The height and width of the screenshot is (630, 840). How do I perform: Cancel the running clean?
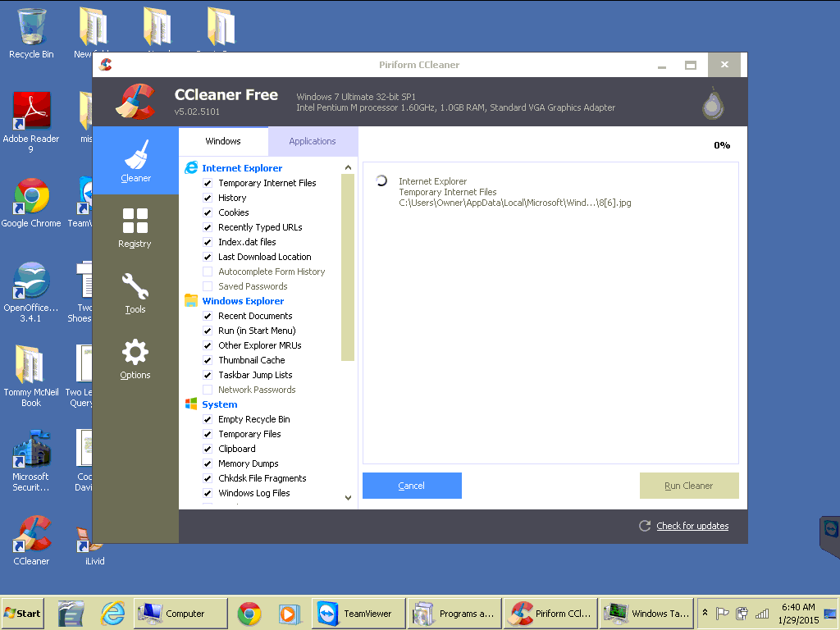point(412,486)
